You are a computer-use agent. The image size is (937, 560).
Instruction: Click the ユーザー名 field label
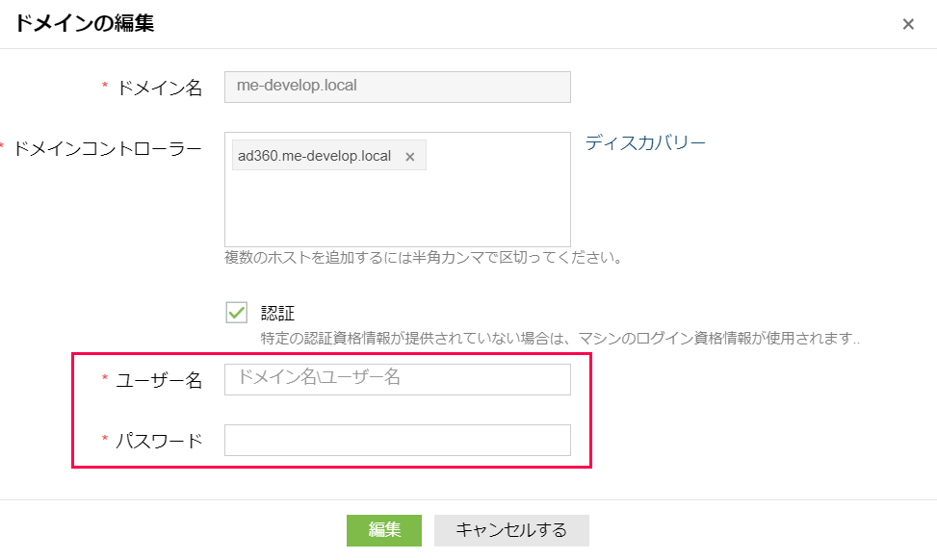coord(160,380)
